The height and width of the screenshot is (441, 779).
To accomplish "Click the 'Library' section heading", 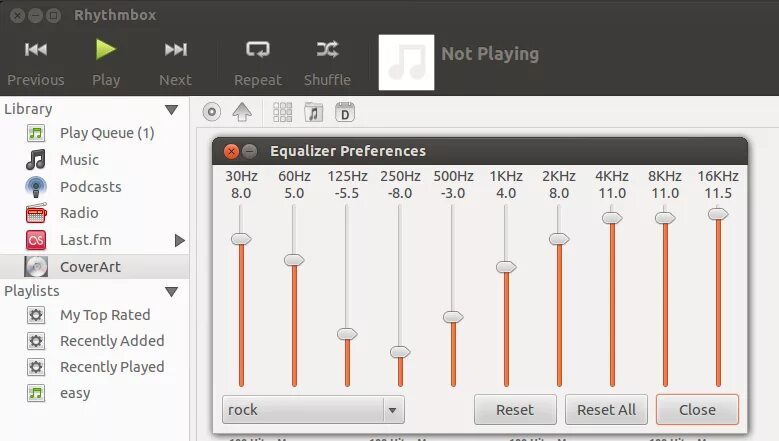I will (28, 109).
